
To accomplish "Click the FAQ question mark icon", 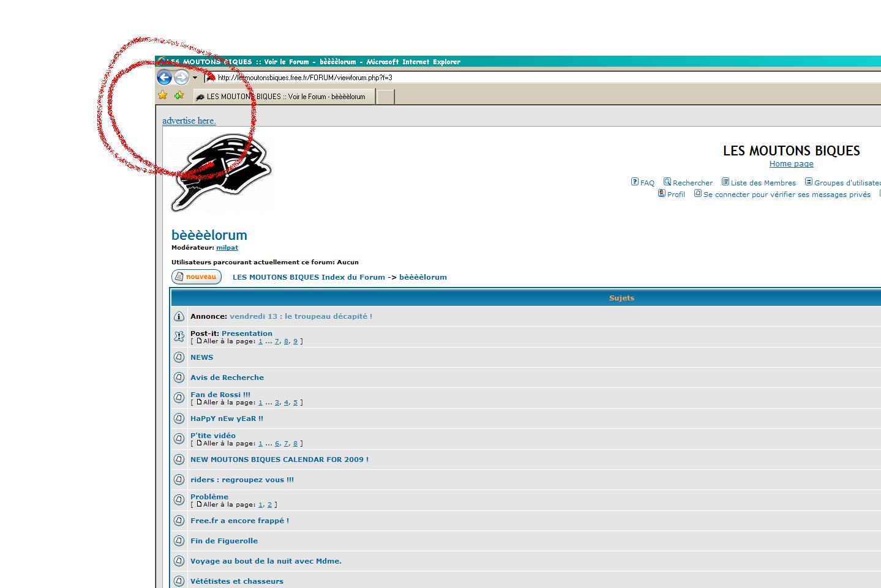I will pos(635,182).
